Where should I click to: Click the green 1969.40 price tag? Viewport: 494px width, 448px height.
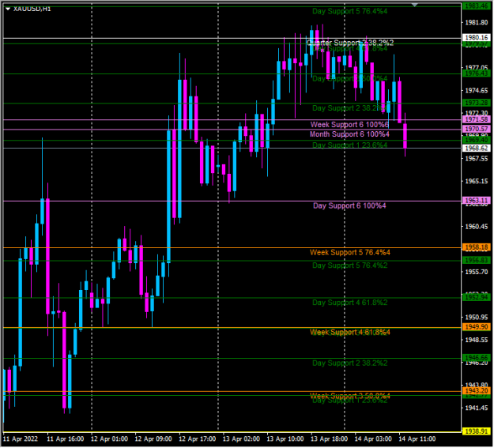pos(477,140)
